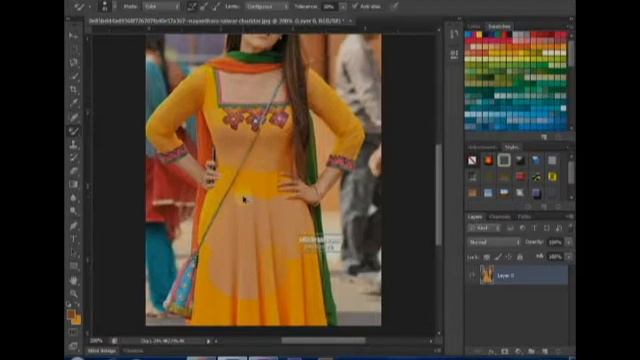Select the Path Selection tool
Image resolution: width=640 pixels, height=360 pixels.
click(73, 253)
